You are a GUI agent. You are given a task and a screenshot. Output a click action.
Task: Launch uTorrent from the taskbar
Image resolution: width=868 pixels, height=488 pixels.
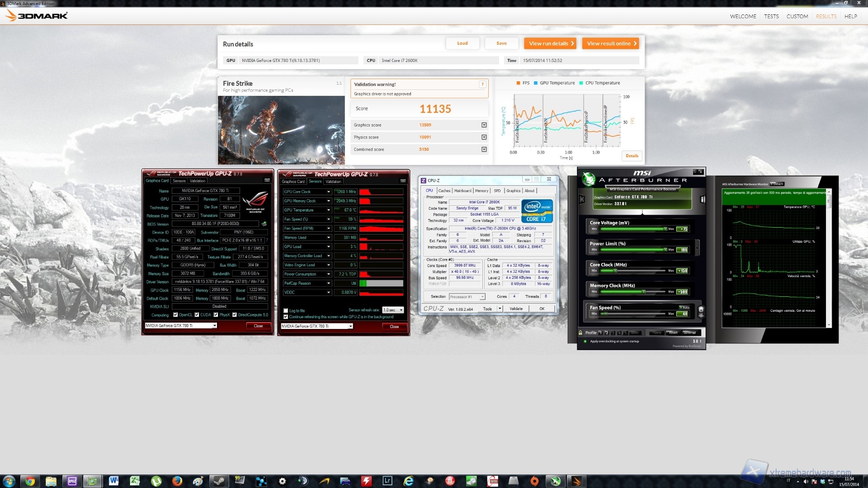[x=156, y=482]
